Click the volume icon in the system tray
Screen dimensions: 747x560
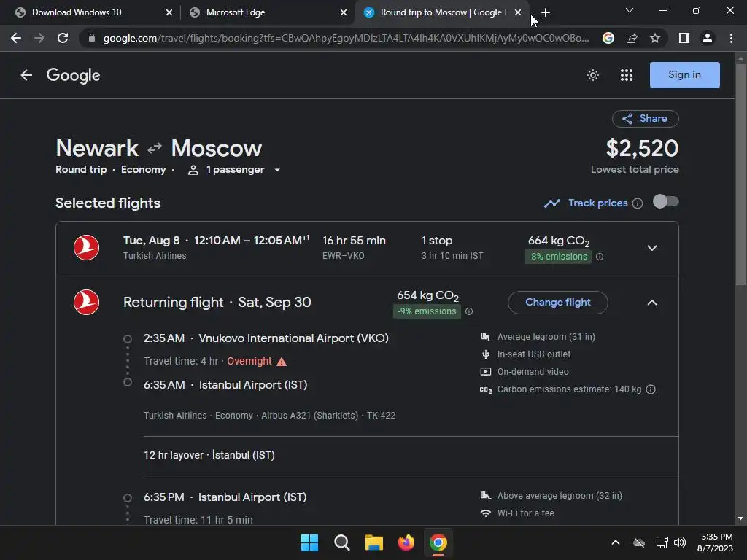pos(680,542)
